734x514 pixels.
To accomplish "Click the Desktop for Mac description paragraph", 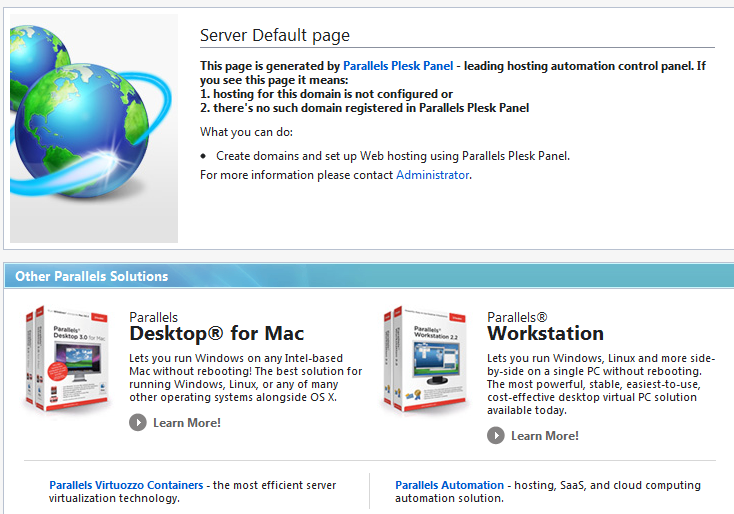I will pos(245,377).
